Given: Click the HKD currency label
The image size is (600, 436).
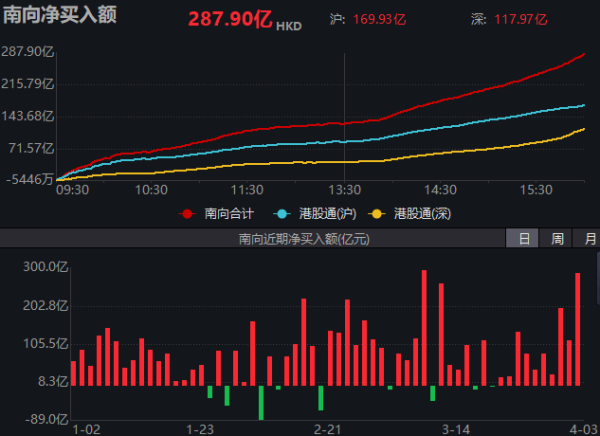Looking at the screenshot, I should coord(288,23).
